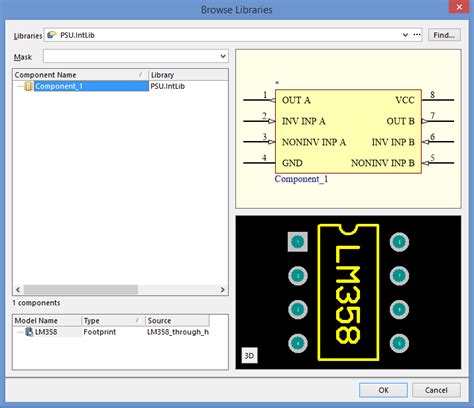The width and height of the screenshot is (474, 408).
Task: Open the Find... search button
Action: tap(444, 35)
